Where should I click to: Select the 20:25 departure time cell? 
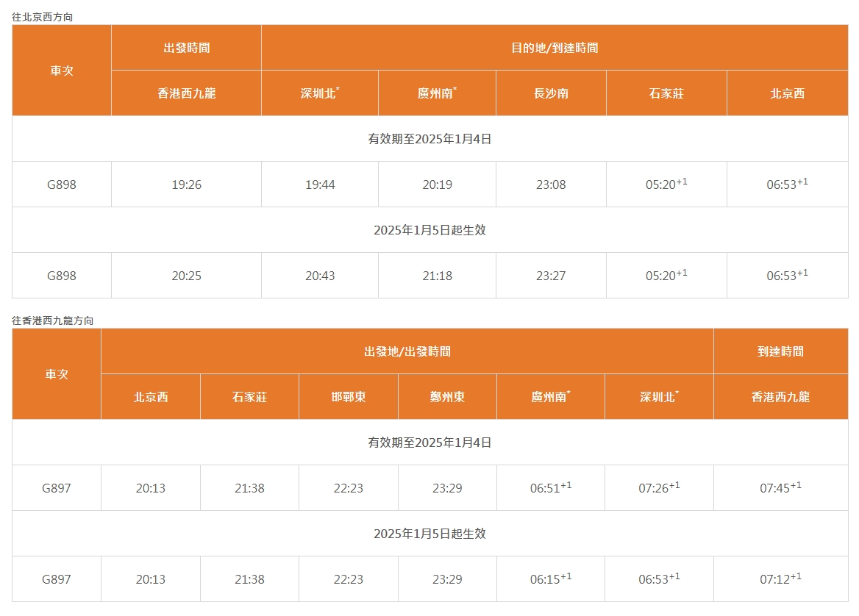click(186, 276)
